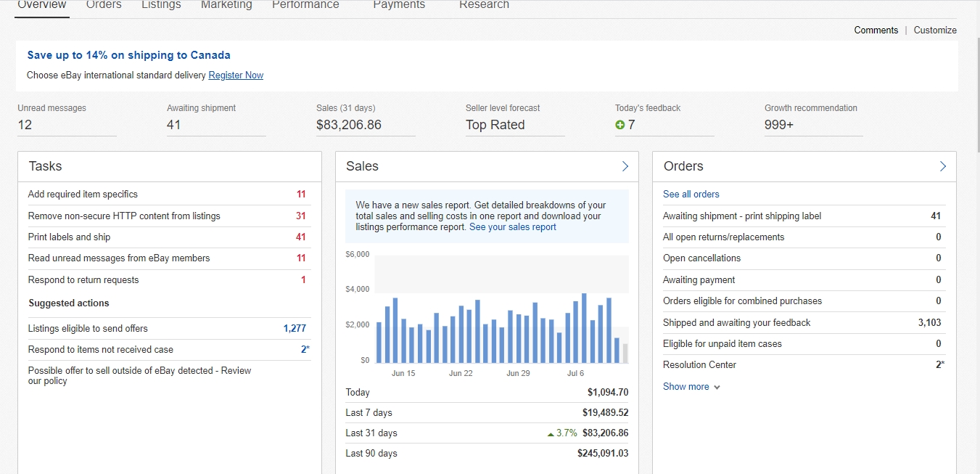
Task: Click Print labels and ship task
Action: [69, 237]
